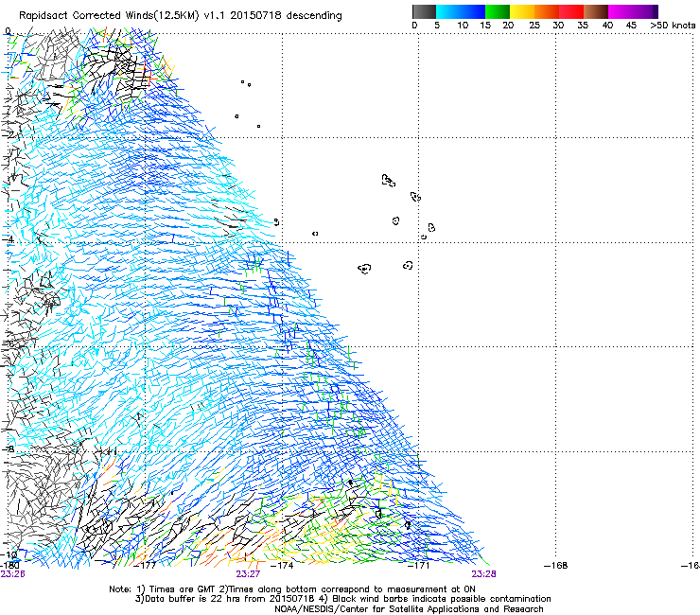Click the -10 latitude axis label
Viewport: 700px width, 615px height.
pyautogui.click(x=9, y=553)
